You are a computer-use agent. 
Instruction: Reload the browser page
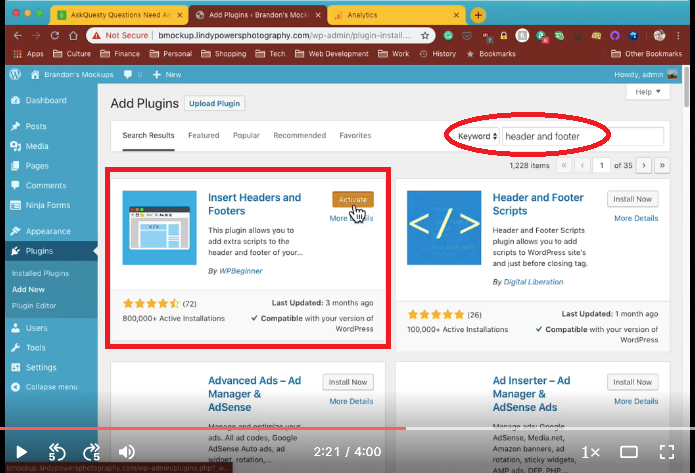point(55,35)
